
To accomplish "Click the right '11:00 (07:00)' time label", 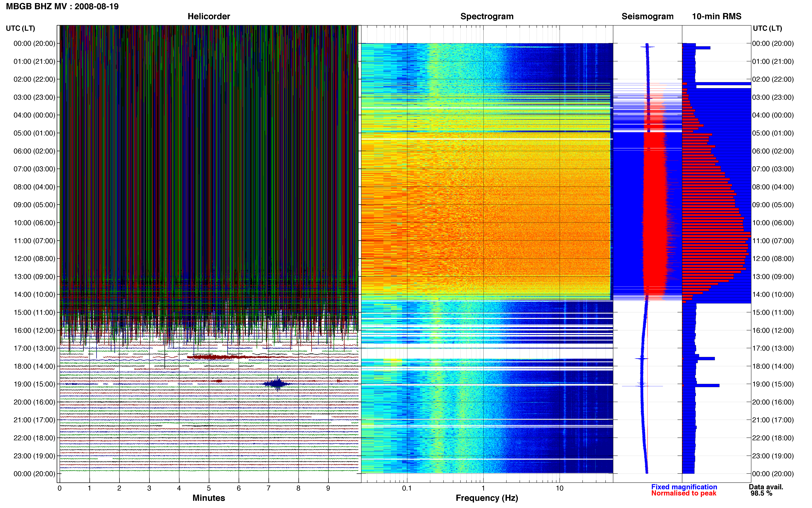I will [x=773, y=241].
